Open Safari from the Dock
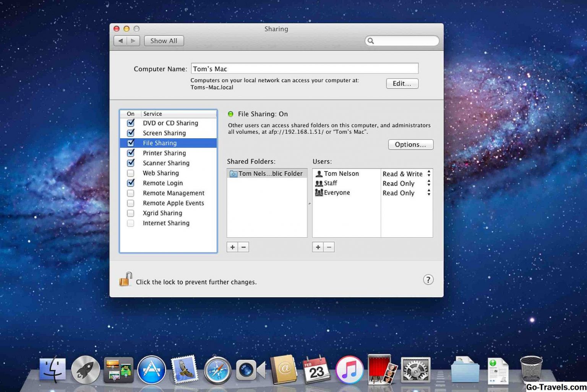The width and height of the screenshot is (587, 392). [217, 370]
